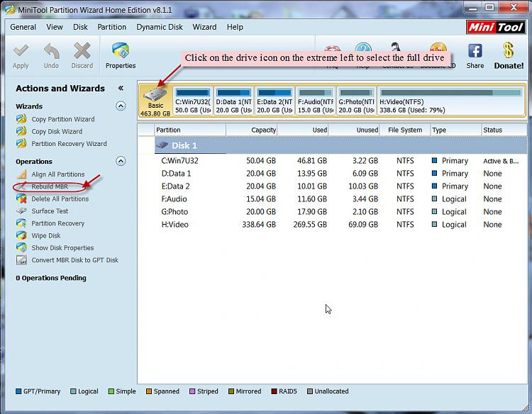Click 338.64 GB capacity cell
The height and width of the screenshot is (414, 532).
coord(259,225)
